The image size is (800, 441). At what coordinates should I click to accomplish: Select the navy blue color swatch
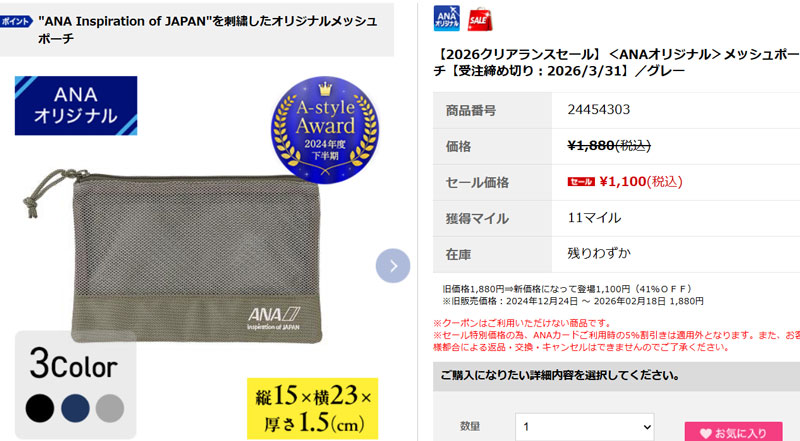[x=75, y=408]
